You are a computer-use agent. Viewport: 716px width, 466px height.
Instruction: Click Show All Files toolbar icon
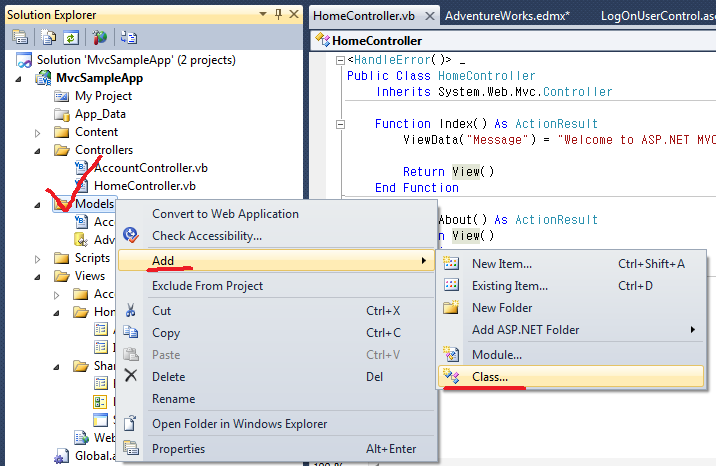(48, 37)
